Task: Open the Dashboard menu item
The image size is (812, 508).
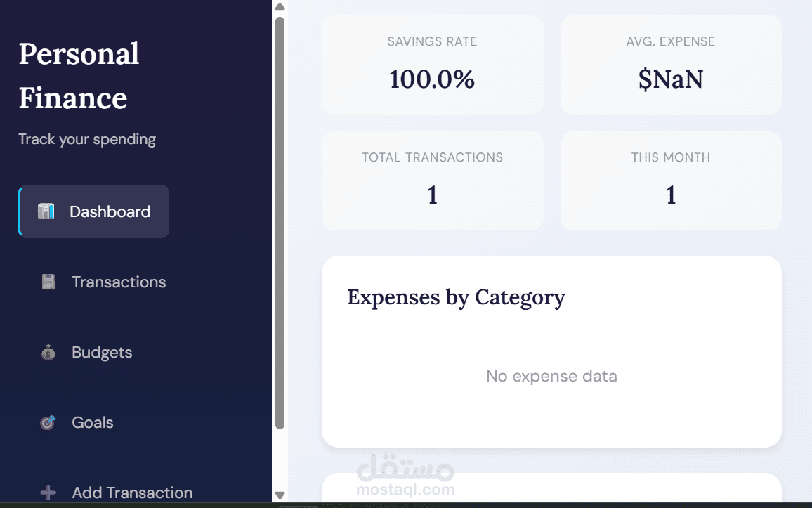Action: (110, 211)
